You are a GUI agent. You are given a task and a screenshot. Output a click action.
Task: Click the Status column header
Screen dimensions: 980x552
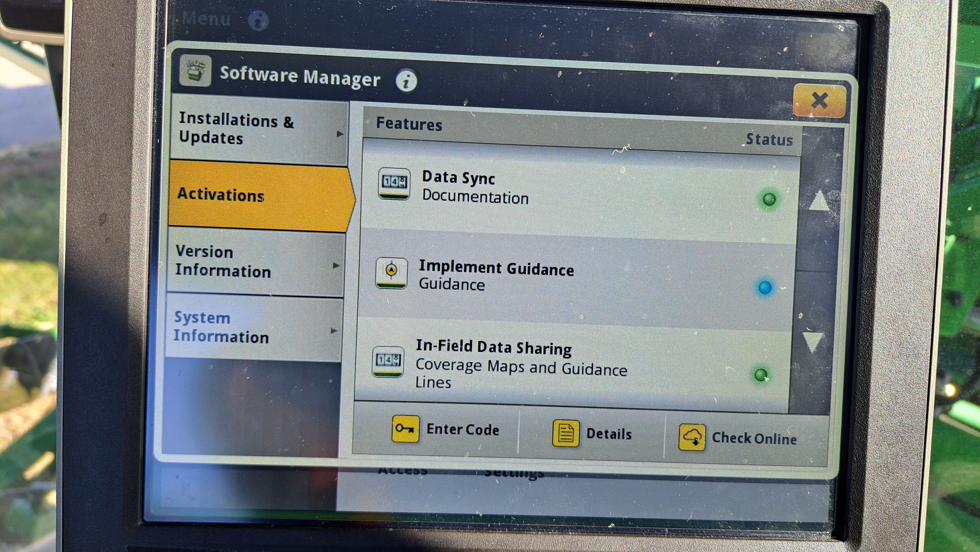point(769,139)
